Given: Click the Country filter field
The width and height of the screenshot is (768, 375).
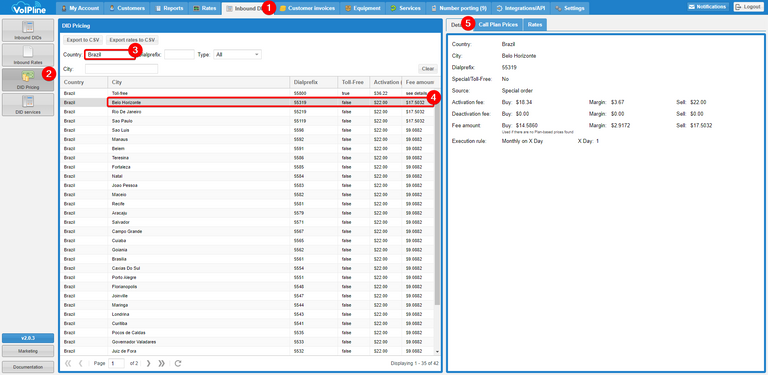Looking at the screenshot, I should coord(110,55).
